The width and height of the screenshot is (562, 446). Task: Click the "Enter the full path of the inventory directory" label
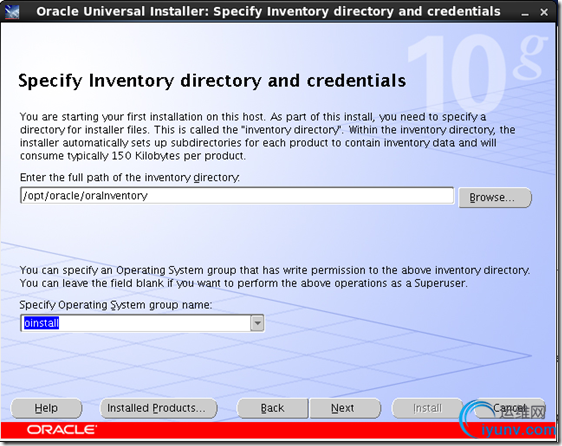point(130,177)
